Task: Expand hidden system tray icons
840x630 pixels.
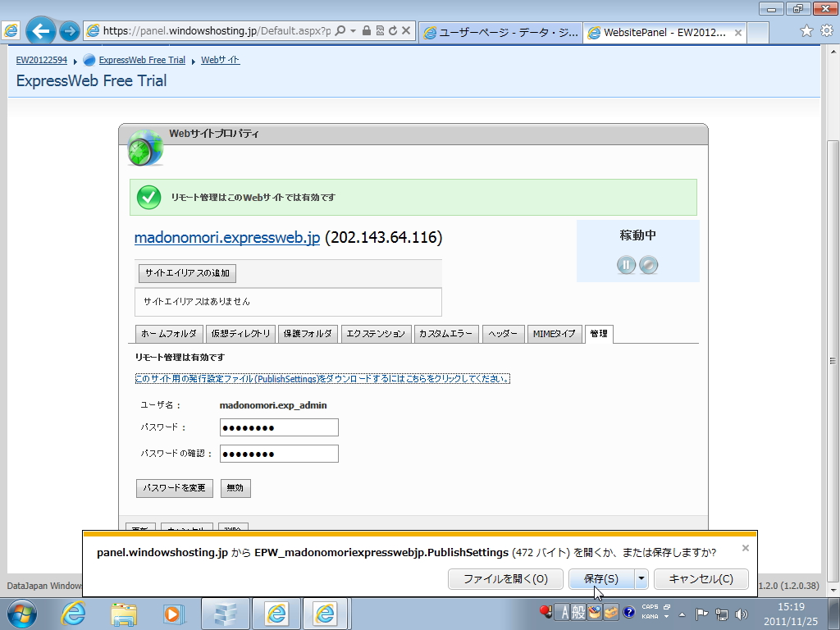Action: (682, 614)
